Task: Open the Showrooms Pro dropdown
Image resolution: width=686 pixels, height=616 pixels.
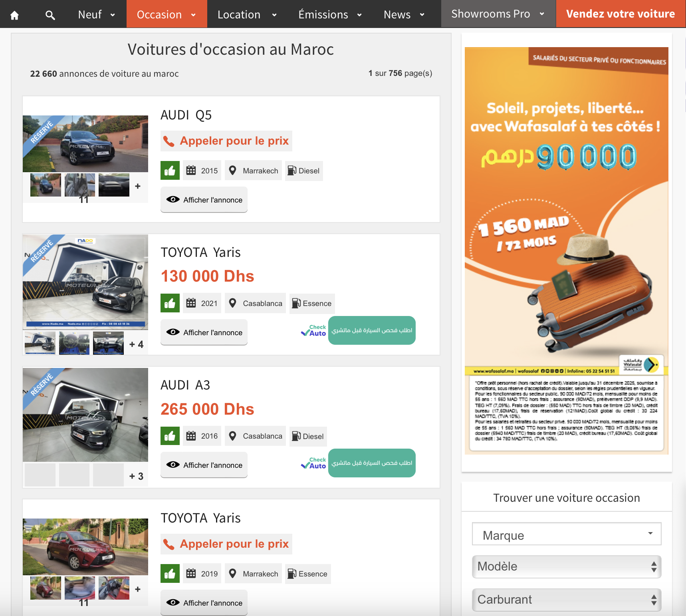Action: 498,14
